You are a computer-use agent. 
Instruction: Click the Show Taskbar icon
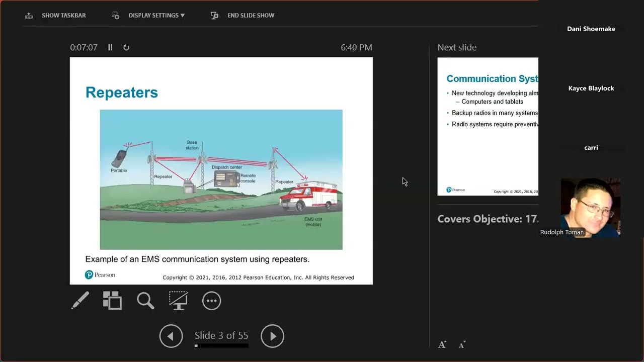coord(29,16)
